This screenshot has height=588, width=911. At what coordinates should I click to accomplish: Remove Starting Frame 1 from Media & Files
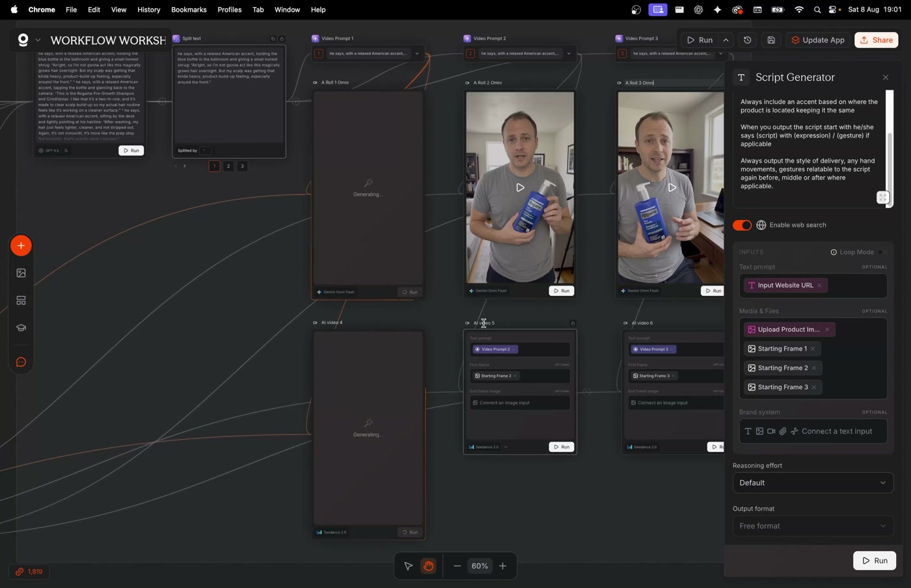coord(813,349)
